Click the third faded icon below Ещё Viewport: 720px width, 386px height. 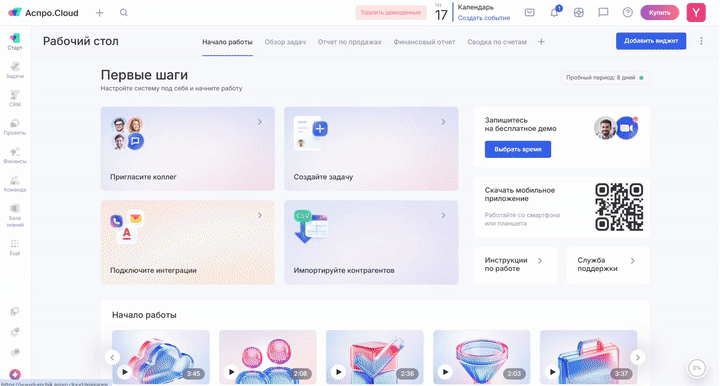tap(15, 352)
